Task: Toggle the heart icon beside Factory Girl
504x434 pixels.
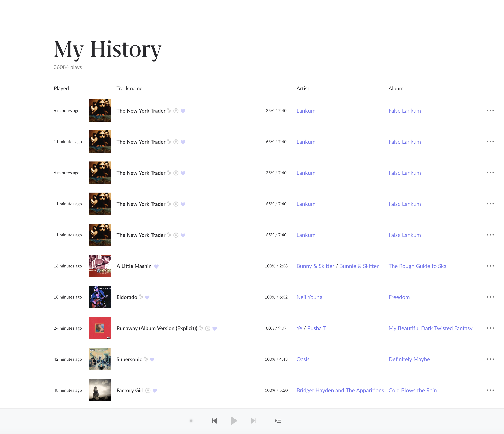Action: pos(155,391)
